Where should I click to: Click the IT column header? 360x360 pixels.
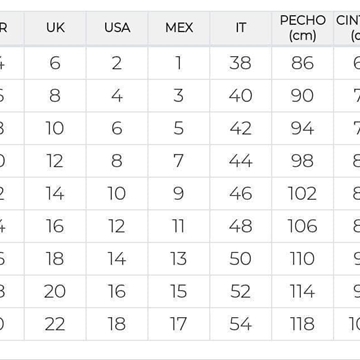pyautogui.click(x=241, y=28)
